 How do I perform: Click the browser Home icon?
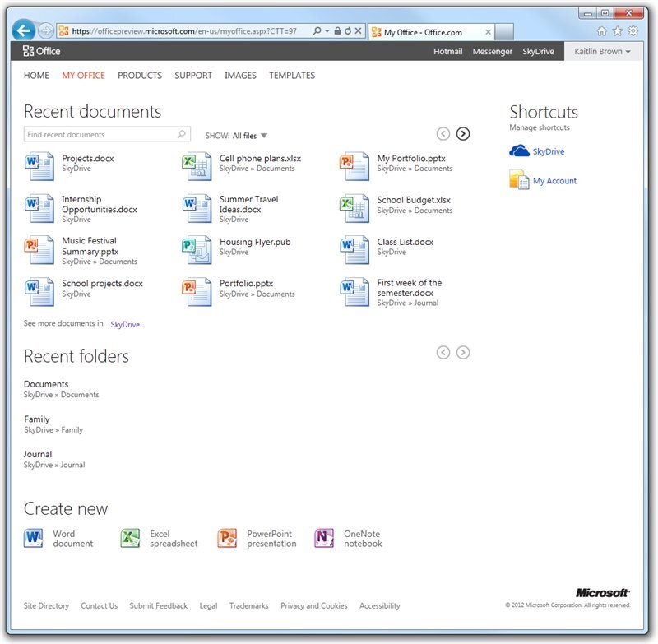click(602, 31)
